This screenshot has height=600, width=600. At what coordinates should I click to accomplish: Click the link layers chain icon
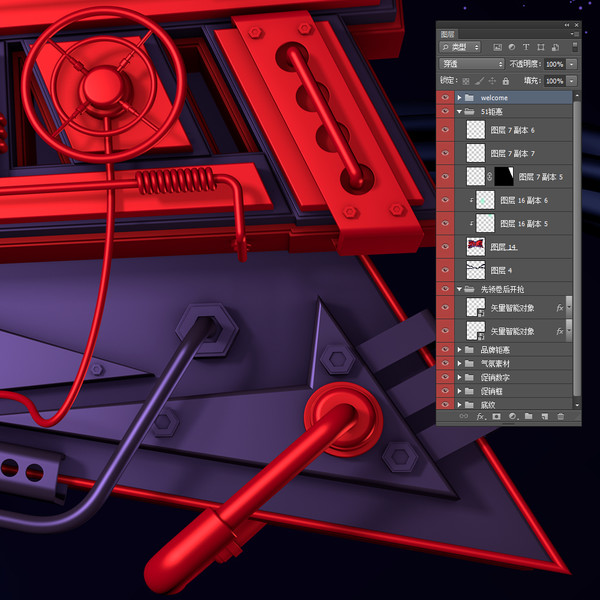pos(463,416)
